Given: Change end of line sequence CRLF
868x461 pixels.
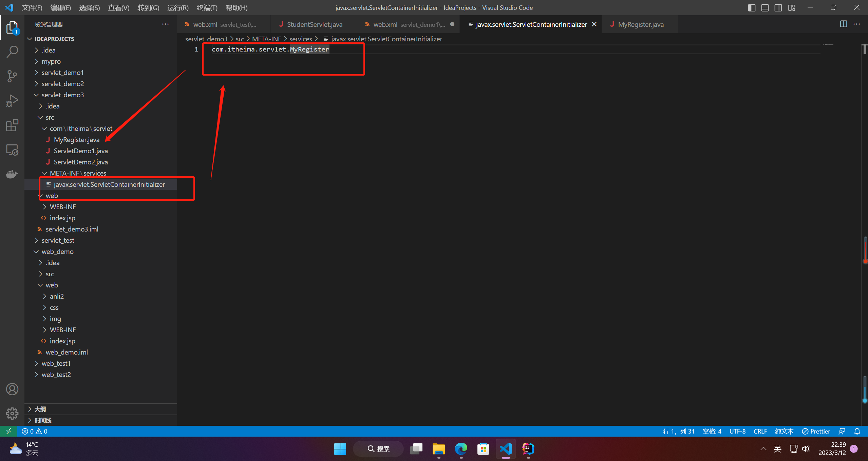Looking at the screenshot, I should coord(760,431).
